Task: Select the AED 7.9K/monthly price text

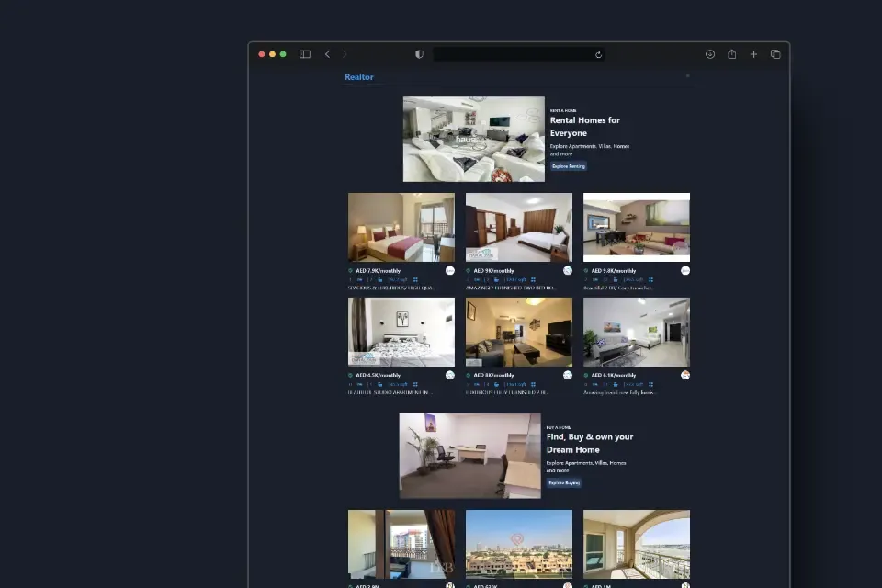Action: click(378, 271)
